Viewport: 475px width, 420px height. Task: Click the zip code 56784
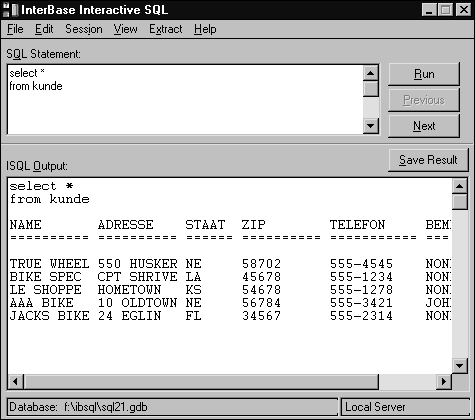[262, 303]
